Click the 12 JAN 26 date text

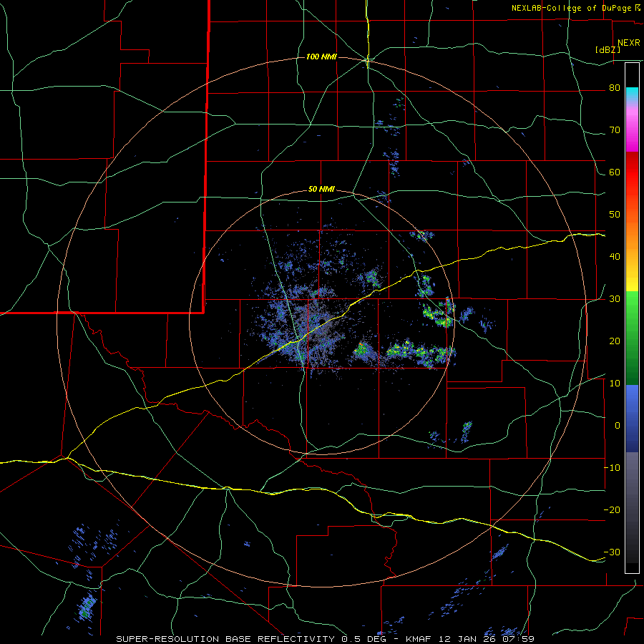[x=466, y=639]
